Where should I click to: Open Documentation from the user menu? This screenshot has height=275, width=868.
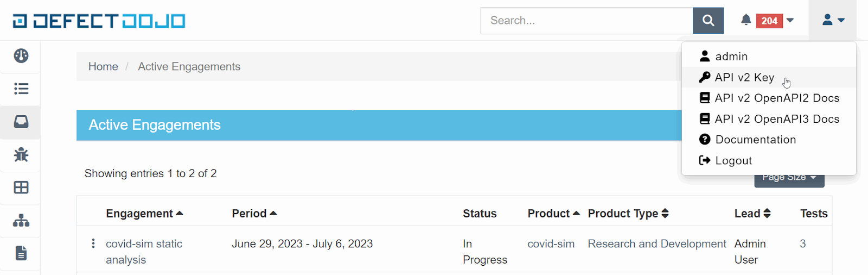(x=755, y=140)
